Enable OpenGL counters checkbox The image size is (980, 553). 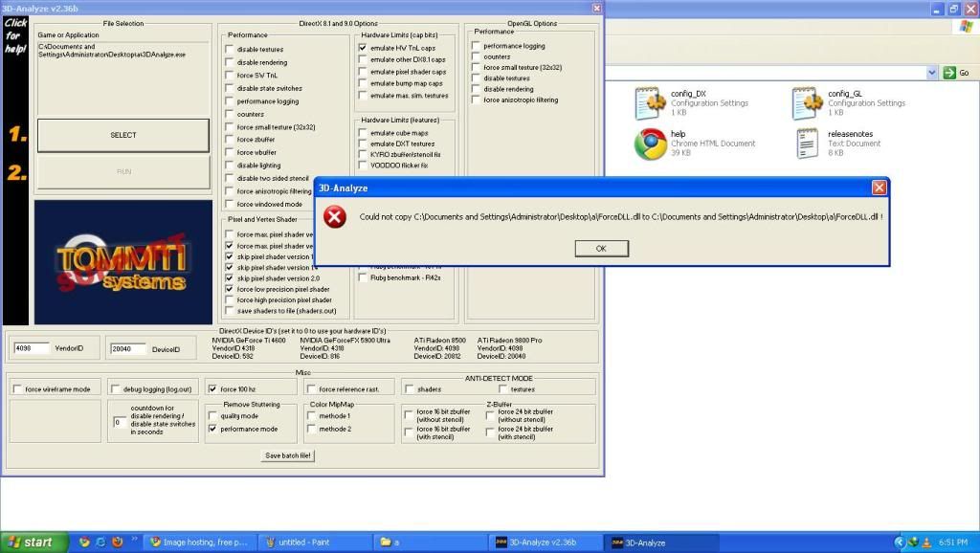tap(476, 56)
